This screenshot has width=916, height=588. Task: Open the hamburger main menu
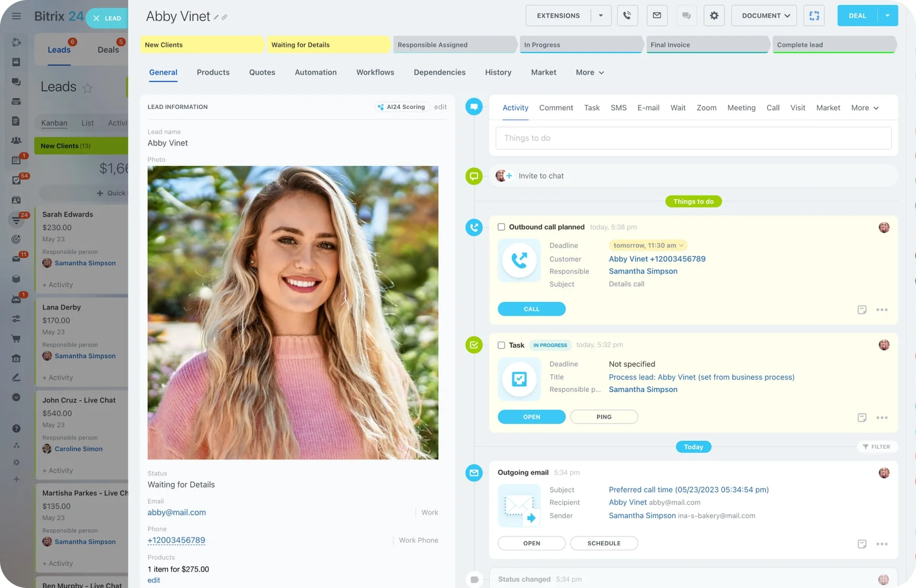(16, 16)
